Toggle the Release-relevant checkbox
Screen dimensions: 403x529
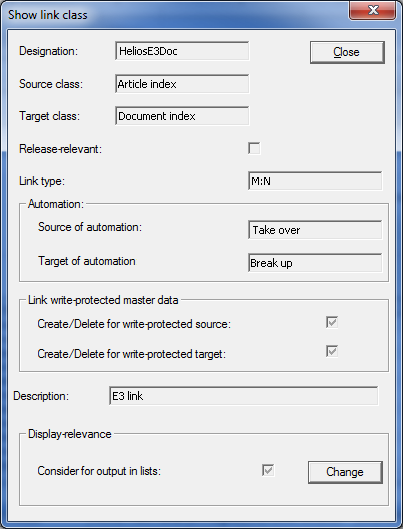click(x=254, y=148)
